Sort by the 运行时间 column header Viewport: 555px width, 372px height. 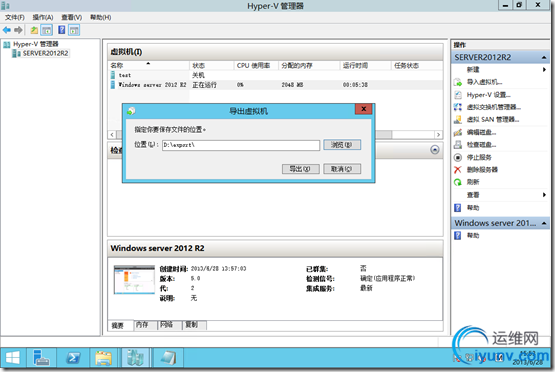click(366, 65)
